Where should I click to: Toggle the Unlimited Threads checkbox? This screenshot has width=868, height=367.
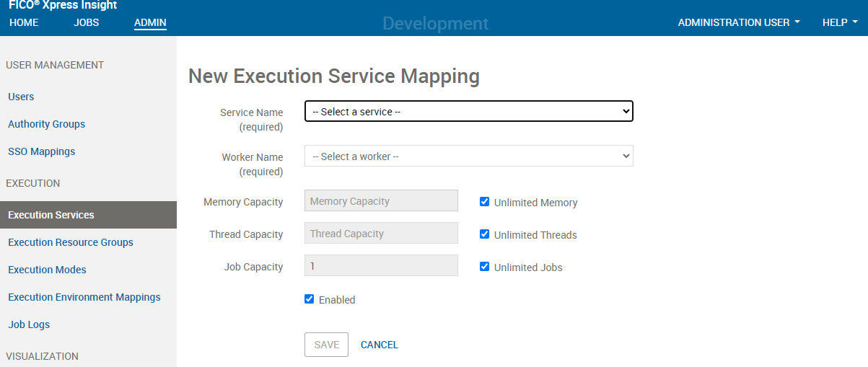485,234
